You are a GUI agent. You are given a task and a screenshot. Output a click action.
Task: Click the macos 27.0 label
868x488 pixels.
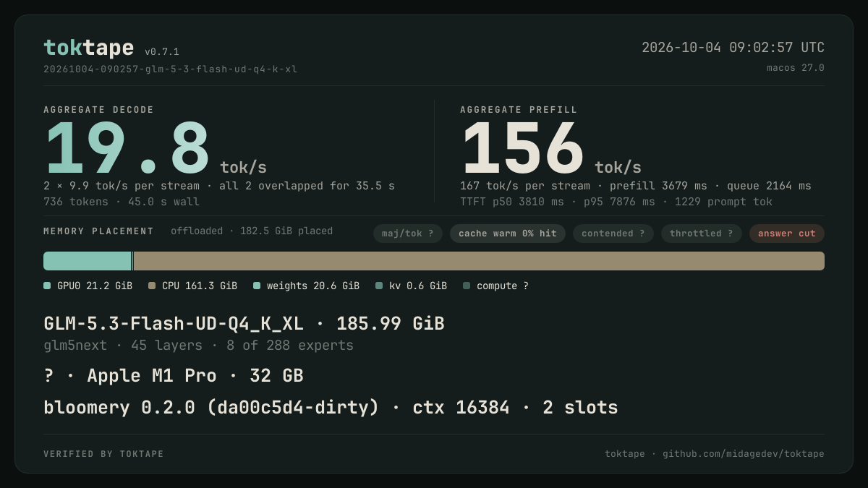(796, 68)
